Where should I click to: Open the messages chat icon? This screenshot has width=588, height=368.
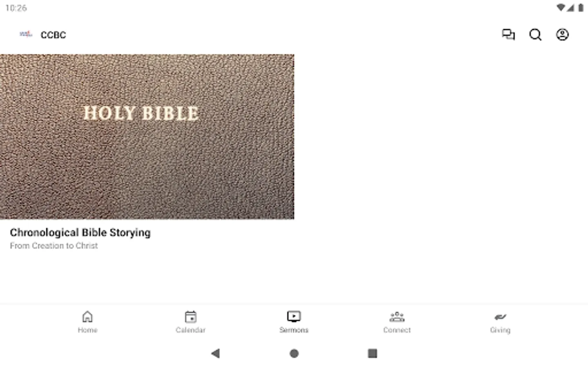pos(508,35)
